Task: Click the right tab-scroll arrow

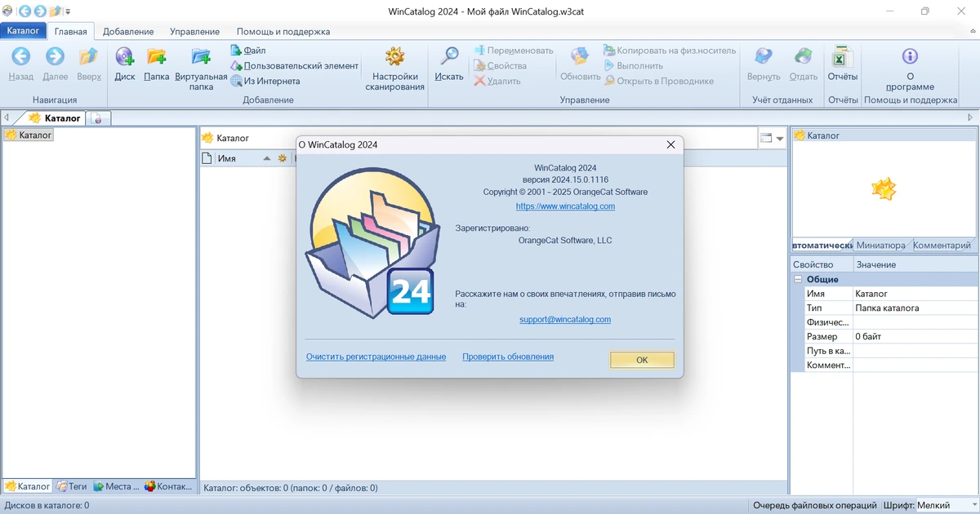Action: [972, 118]
